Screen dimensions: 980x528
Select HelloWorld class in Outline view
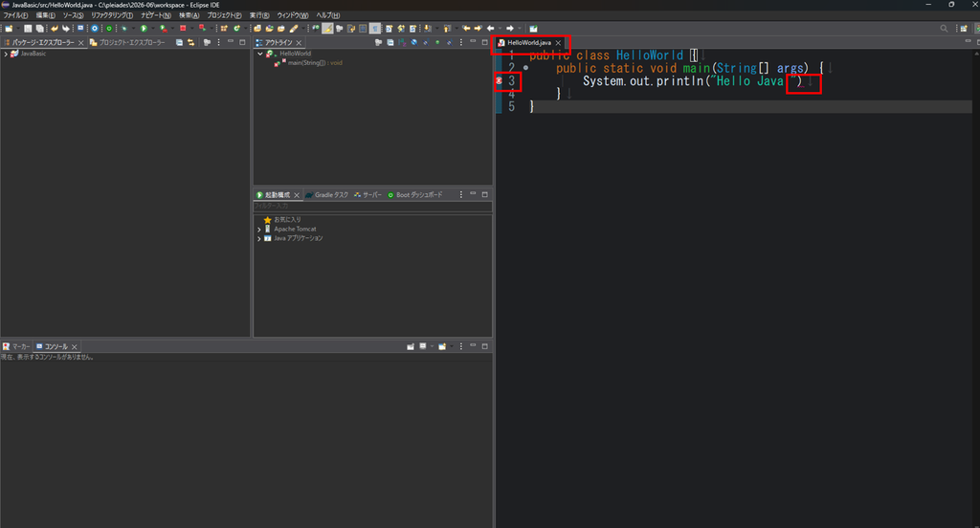coord(295,54)
